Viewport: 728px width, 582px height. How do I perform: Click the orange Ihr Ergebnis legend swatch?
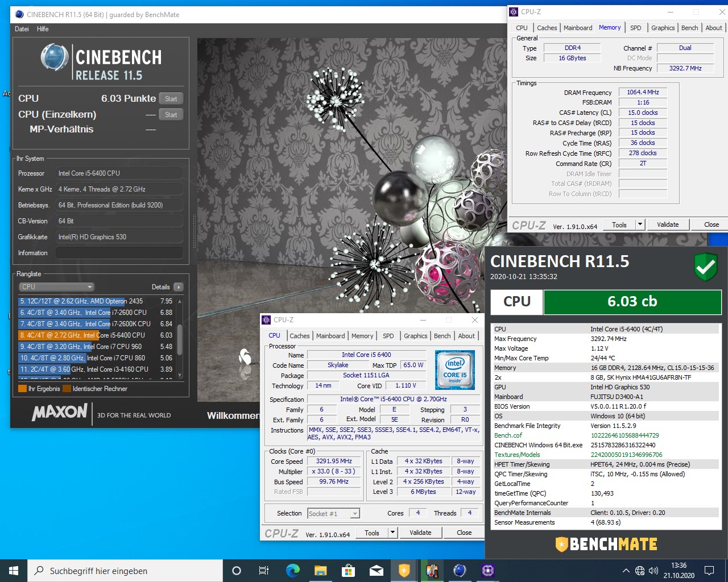[23, 389]
